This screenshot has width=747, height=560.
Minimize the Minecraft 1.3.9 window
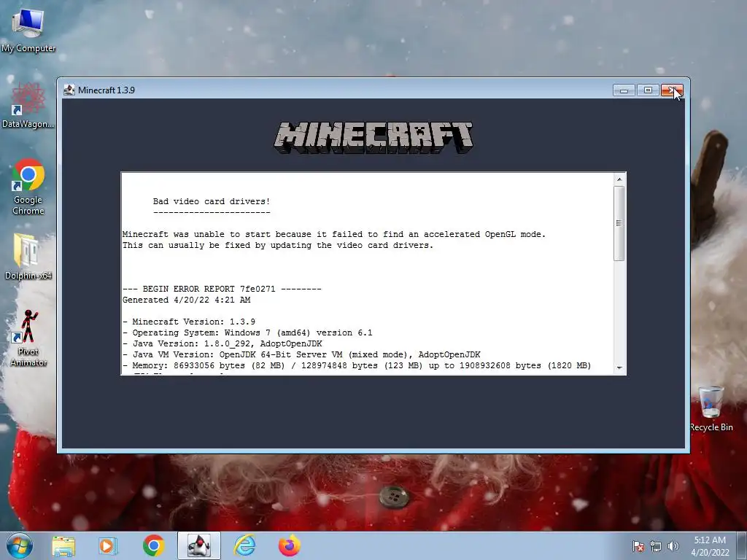click(x=624, y=90)
